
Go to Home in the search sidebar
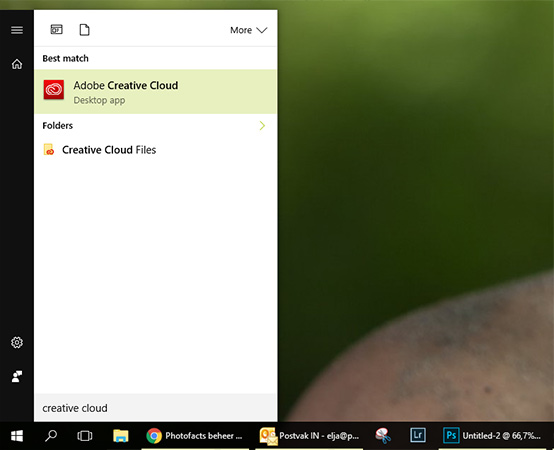(17, 64)
